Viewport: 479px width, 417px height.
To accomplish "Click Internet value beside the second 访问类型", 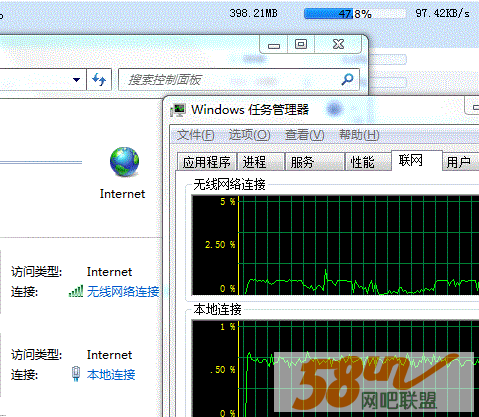I will [109, 355].
